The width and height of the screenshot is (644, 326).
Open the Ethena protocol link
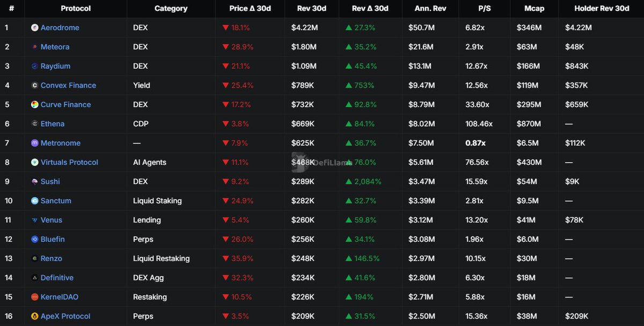53,124
